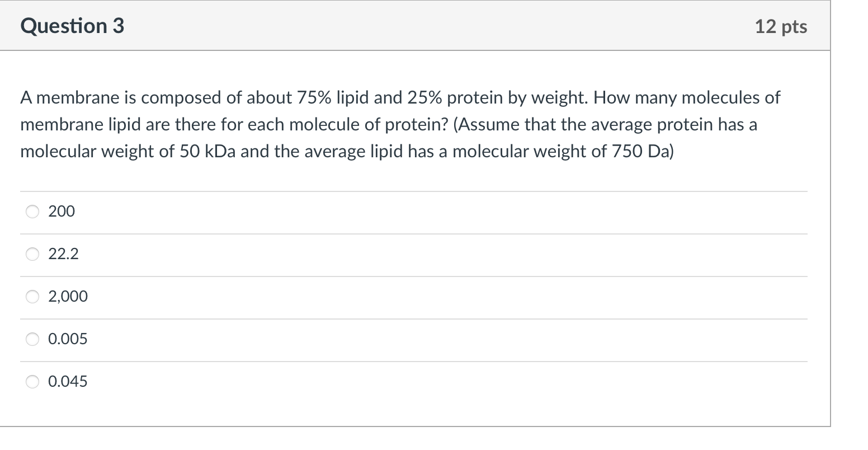Pick the 0.005 radio button
The image size is (868, 450).
coord(33,340)
